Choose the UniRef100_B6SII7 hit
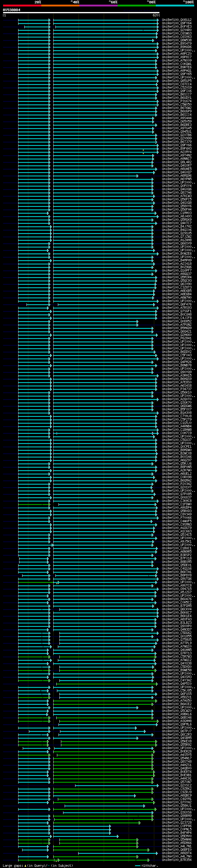The image size is (197, 868). pyautogui.click(x=176, y=94)
